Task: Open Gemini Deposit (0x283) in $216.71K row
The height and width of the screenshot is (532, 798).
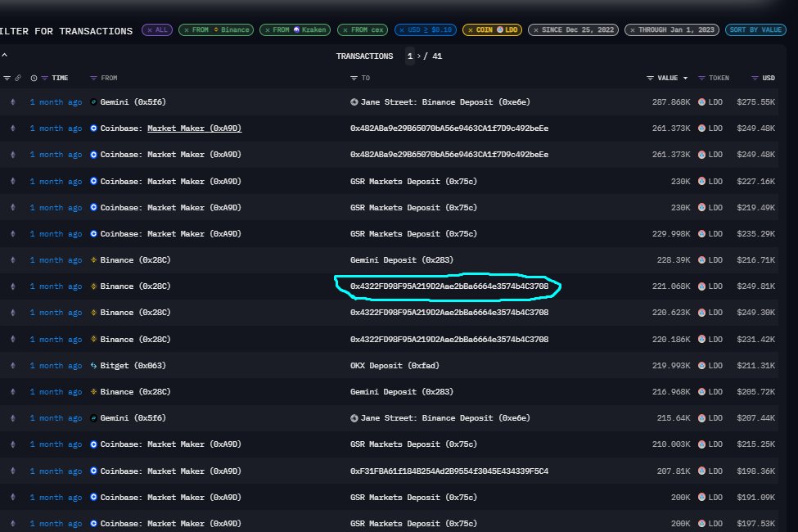Action: point(402,260)
